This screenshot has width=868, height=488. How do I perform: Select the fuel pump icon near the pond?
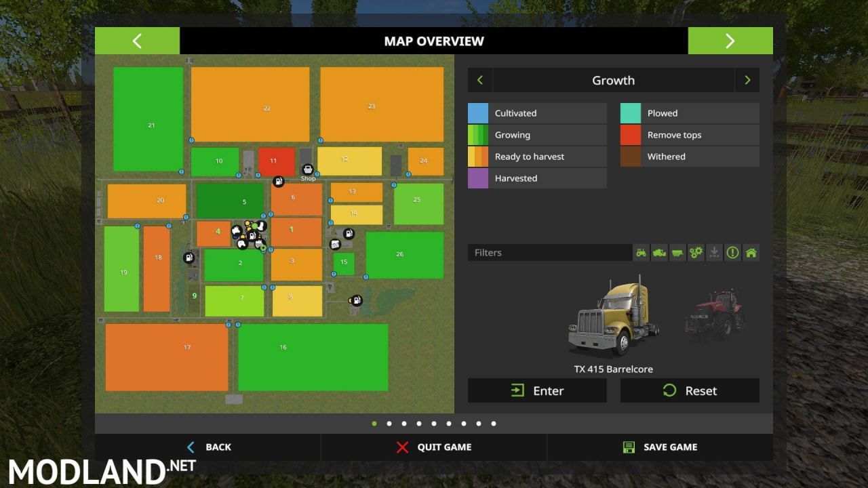356,300
